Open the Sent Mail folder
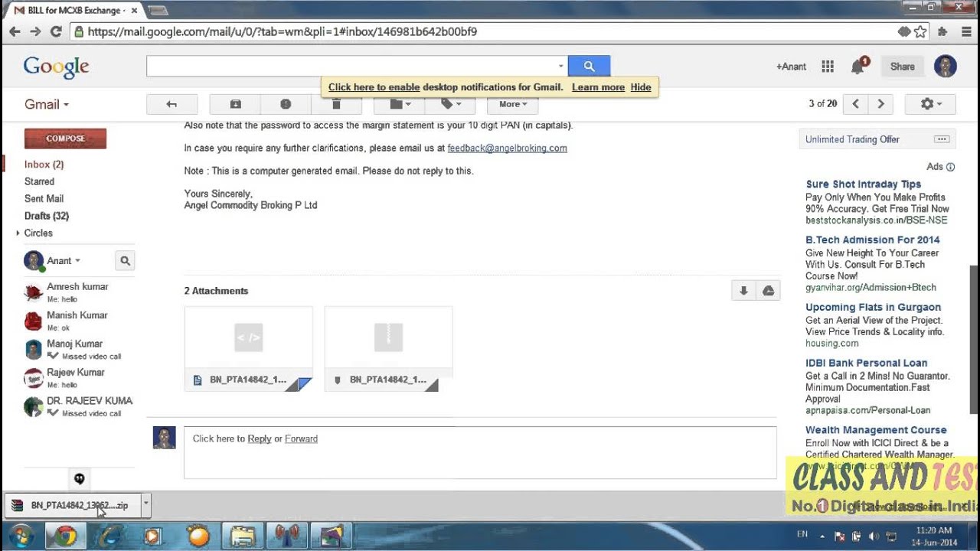 click(x=44, y=199)
